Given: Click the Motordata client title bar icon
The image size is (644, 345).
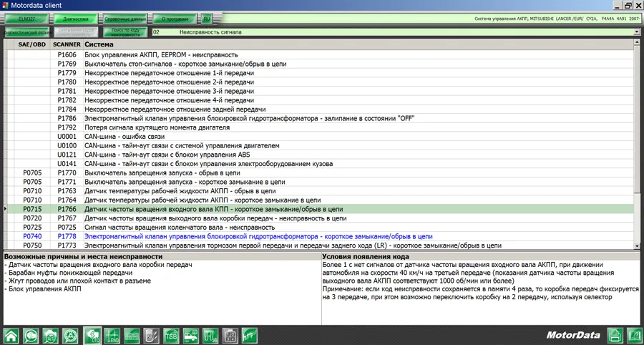Looking at the screenshot, I should (5, 5).
